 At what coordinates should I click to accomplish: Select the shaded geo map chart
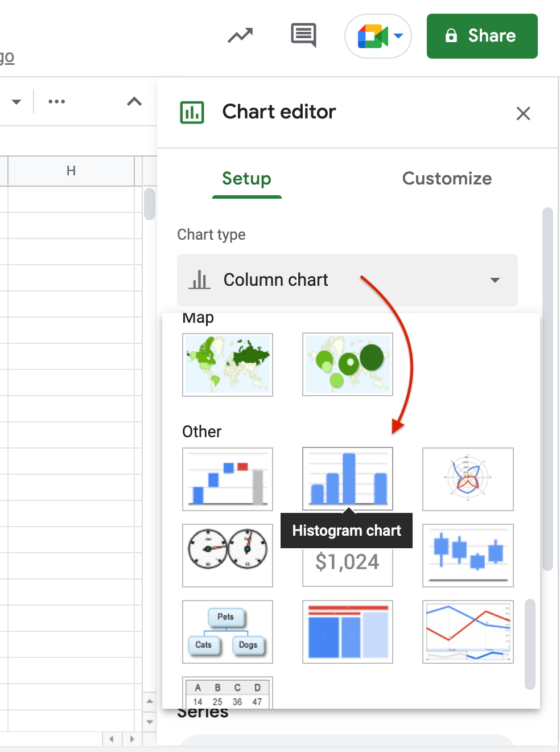point(227,364)
